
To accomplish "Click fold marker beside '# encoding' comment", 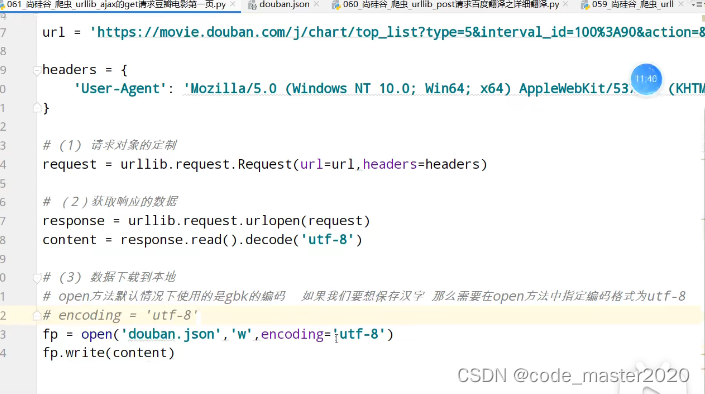I will click(37, 315).
